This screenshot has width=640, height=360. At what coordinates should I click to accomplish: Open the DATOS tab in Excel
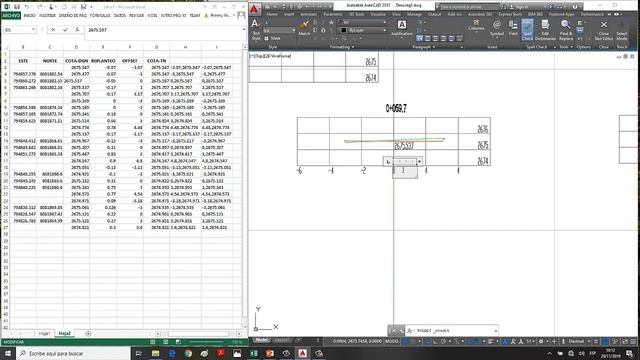120,16
